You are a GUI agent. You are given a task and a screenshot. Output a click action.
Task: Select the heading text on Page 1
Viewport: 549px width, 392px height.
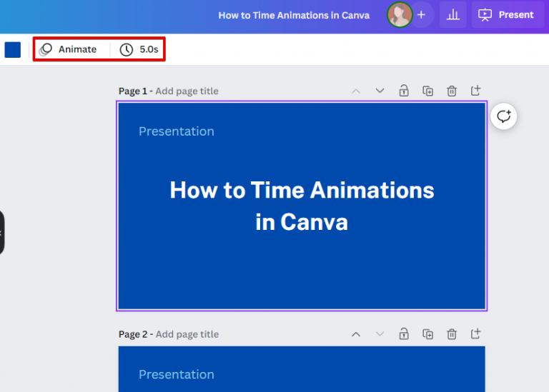click(x=302, y=206)
